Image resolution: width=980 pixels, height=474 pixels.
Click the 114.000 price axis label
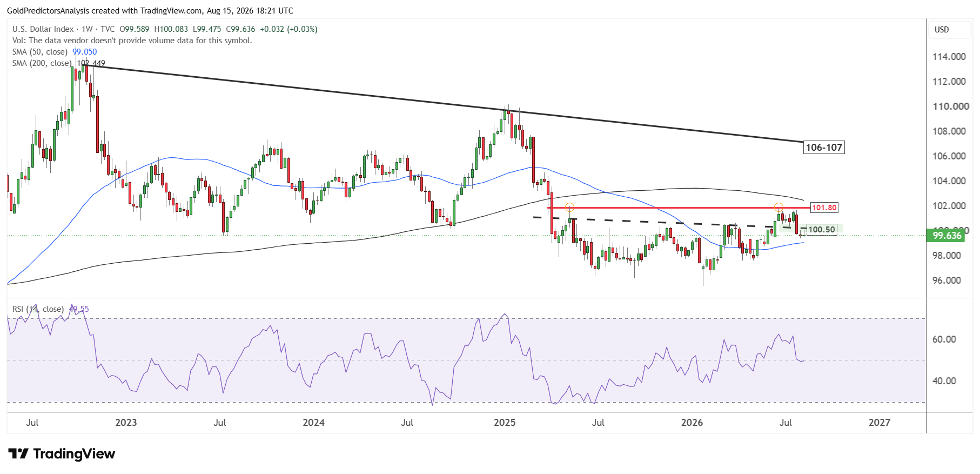tap(949, 57)
